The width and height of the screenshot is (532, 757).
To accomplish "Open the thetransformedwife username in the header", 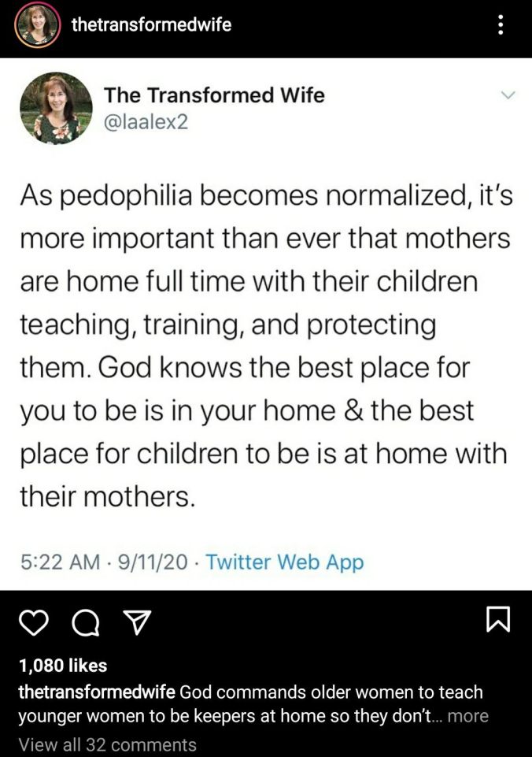I will pyautogui.click(x=151, y=24).
